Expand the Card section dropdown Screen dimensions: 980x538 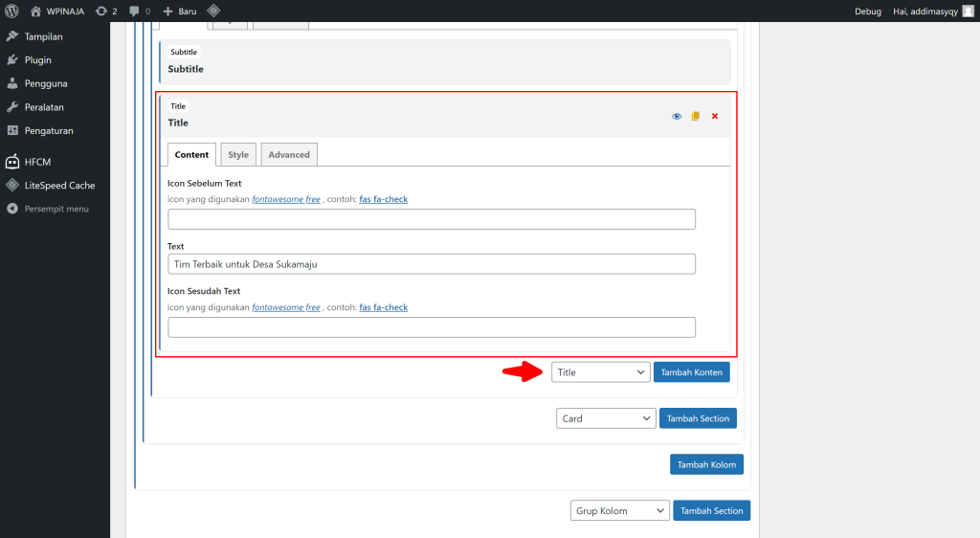(606, 418)
